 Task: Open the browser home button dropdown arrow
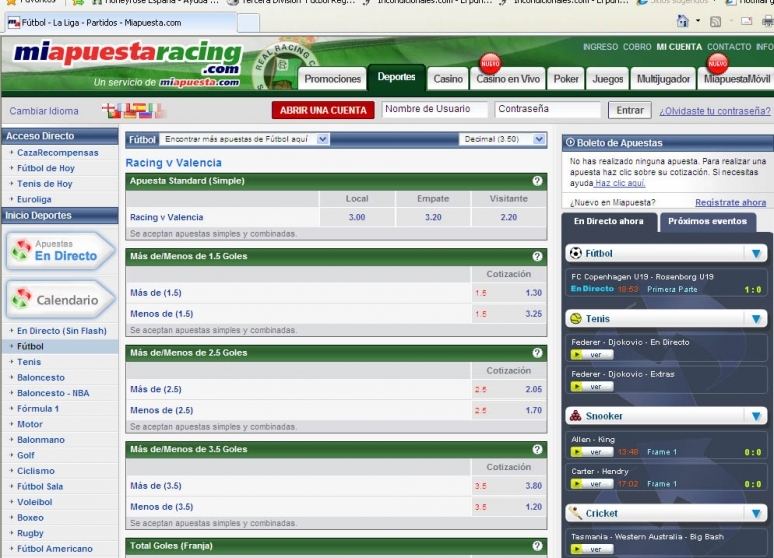tap(697, 21)
